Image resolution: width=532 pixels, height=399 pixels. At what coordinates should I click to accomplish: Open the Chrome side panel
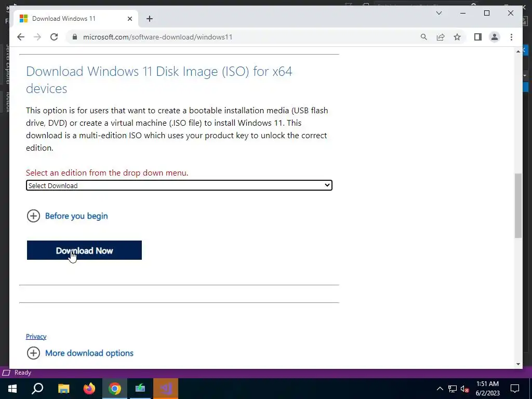(x=478, y=37)
